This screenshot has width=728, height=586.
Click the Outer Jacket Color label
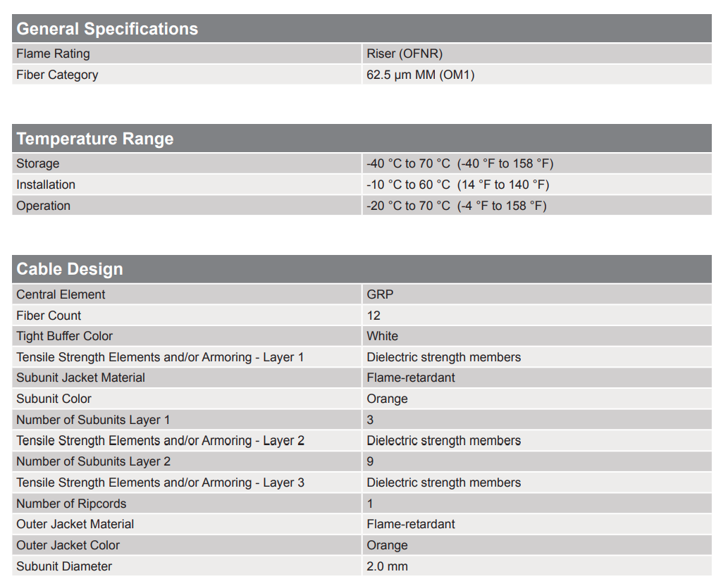(68, 545)
